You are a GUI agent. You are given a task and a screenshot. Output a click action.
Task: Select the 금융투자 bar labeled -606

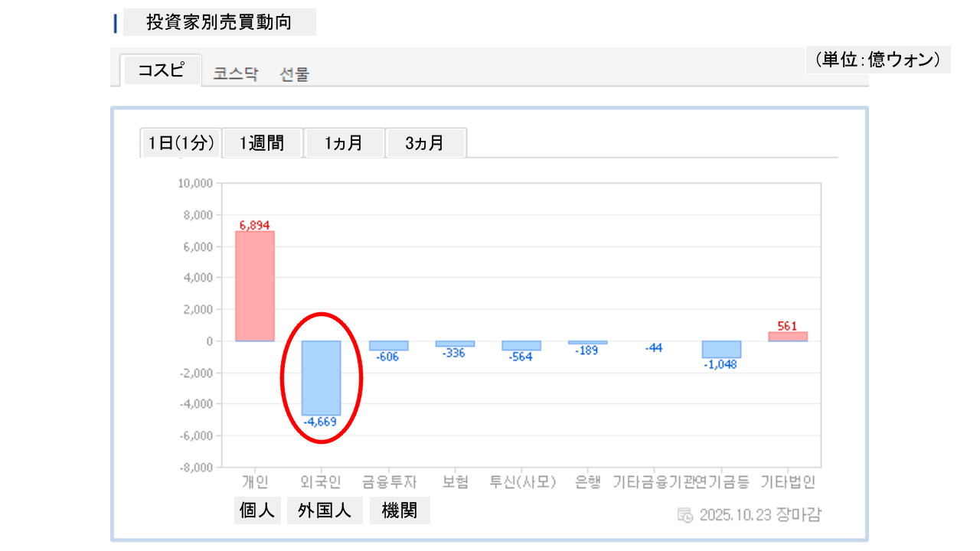click(x=388, y=346)
